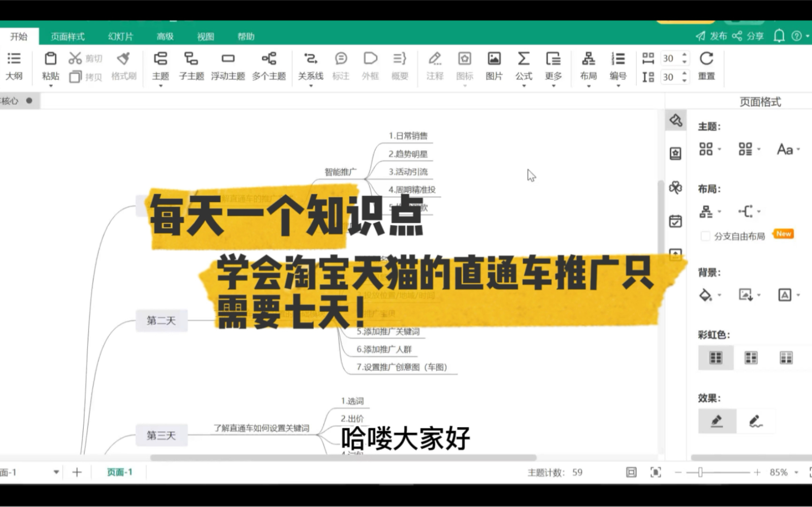Open the layout structure dropdown in panel

point(710,212)
